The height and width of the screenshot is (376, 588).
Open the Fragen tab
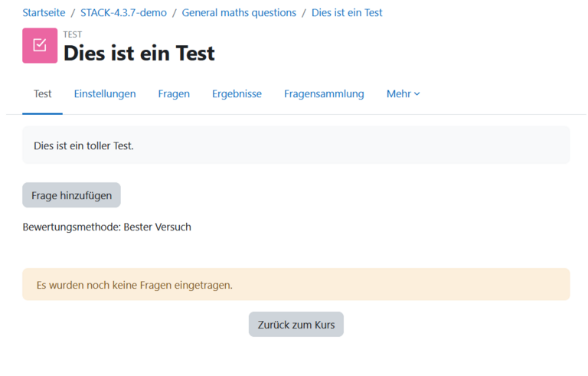coord(174,94)
